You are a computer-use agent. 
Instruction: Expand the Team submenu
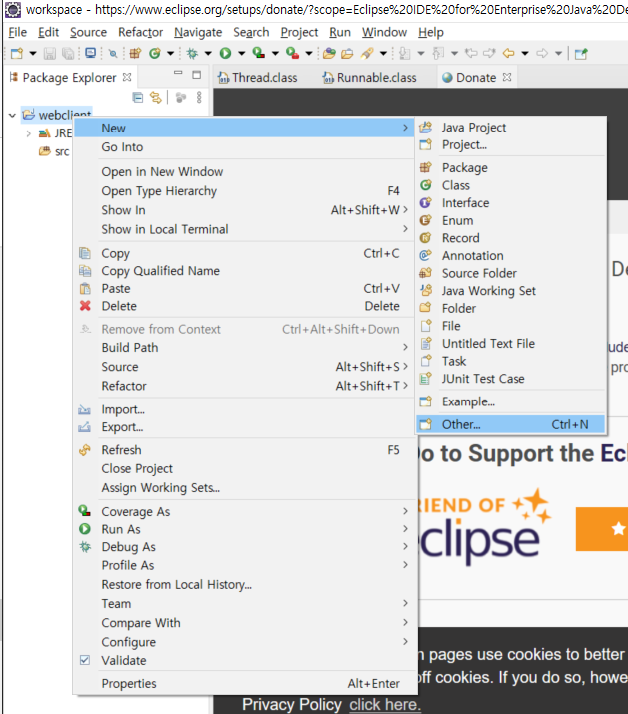pyautogui.click(x=245, y=603)
